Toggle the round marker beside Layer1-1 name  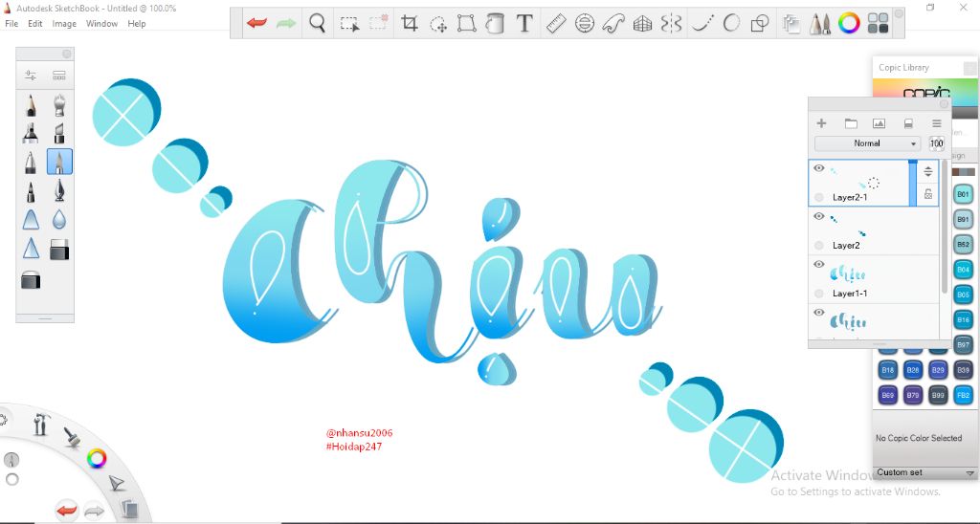(819, 294)
